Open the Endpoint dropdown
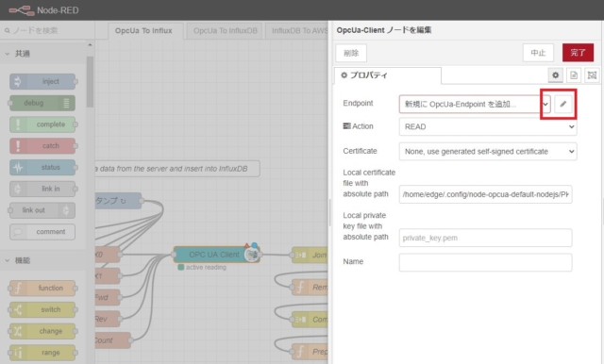The image size is (604, 364). [475, 104]
